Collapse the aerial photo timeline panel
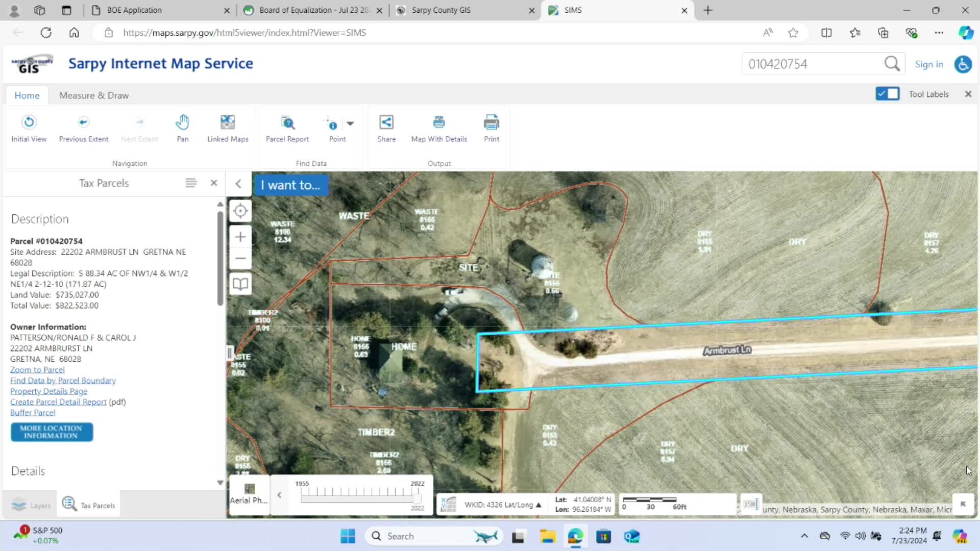Image resolution: width=980 pixels, height=551 pixels. click(279, 494)
